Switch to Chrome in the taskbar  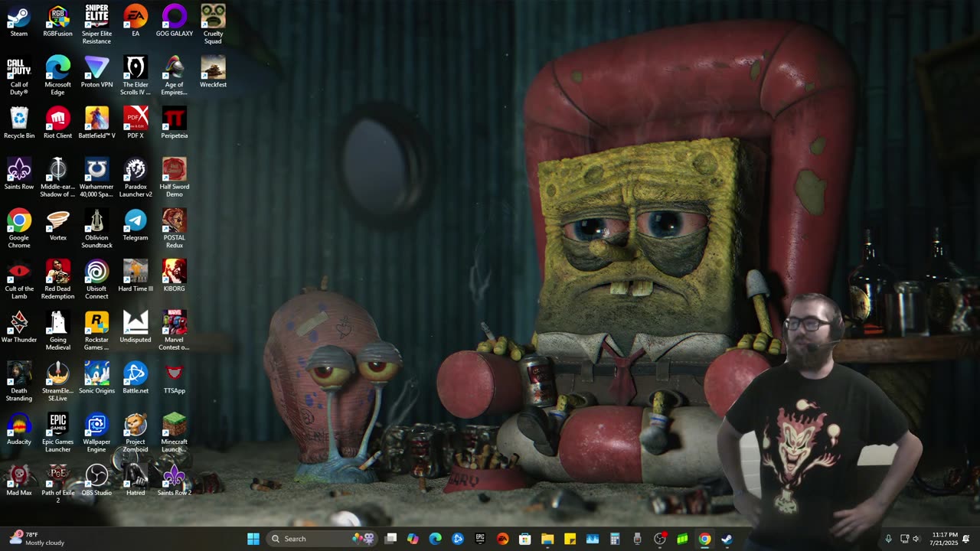[x=704, y=539]
